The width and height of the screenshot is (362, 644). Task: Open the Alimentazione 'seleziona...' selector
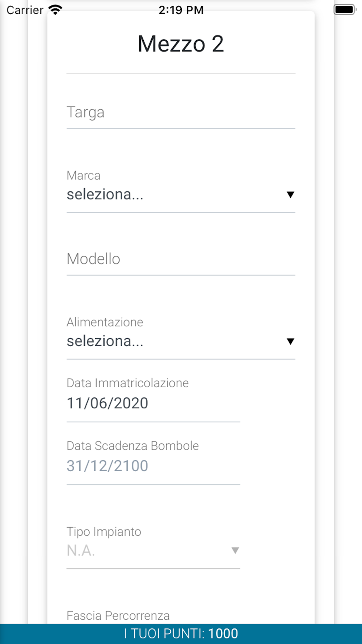[x=181, y=342]
